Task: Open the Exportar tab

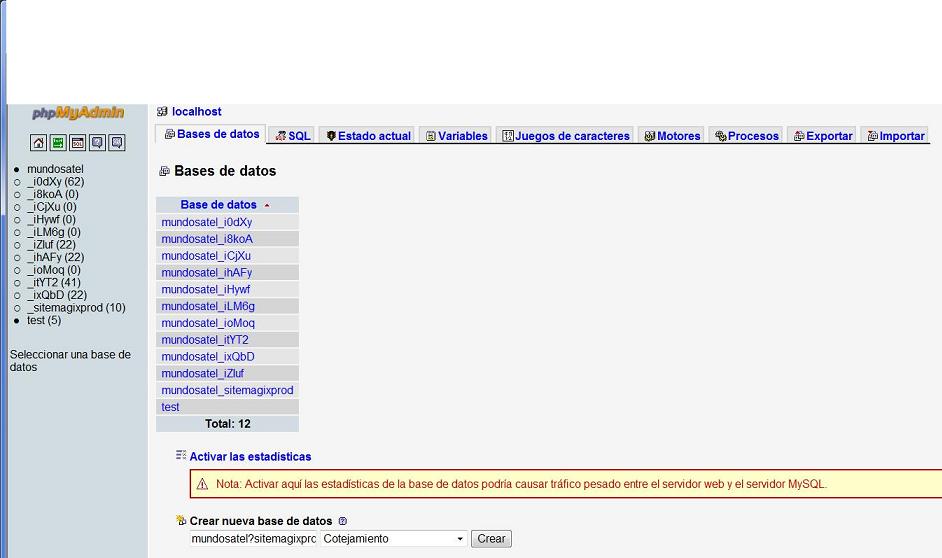Action: click(823, 136)
